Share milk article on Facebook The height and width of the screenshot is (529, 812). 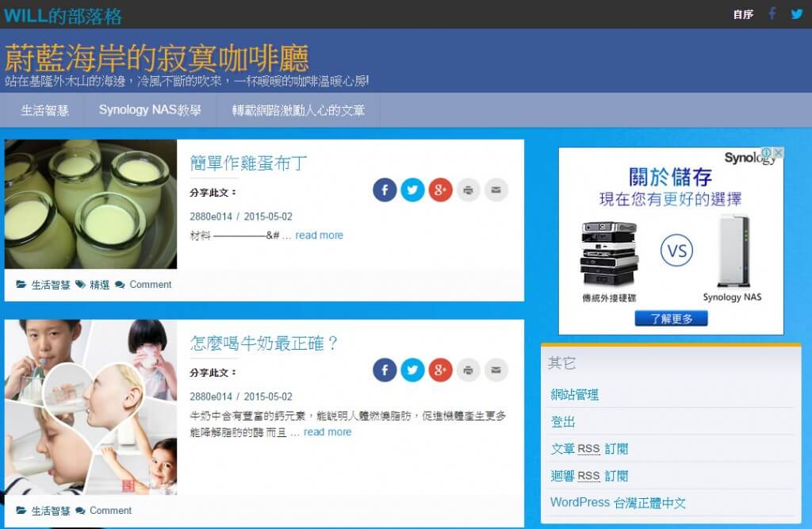coord(385,370)
